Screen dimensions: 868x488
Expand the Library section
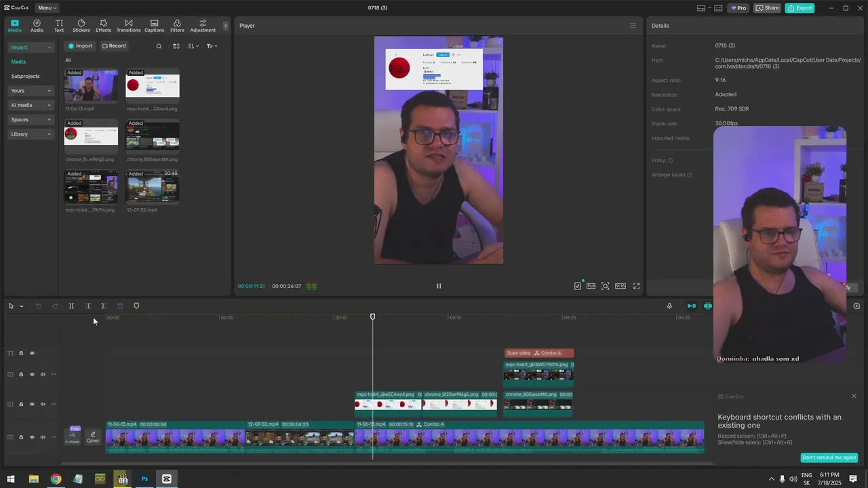coord(31,134)
